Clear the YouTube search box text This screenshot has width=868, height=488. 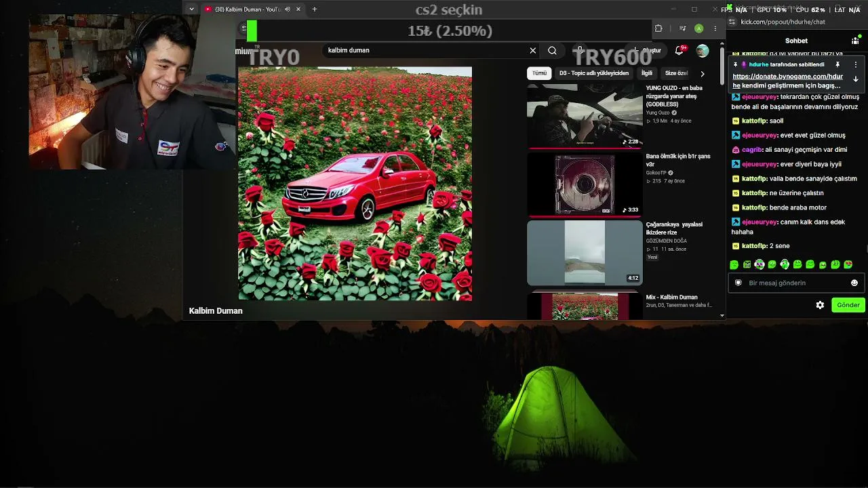(533, 50)
